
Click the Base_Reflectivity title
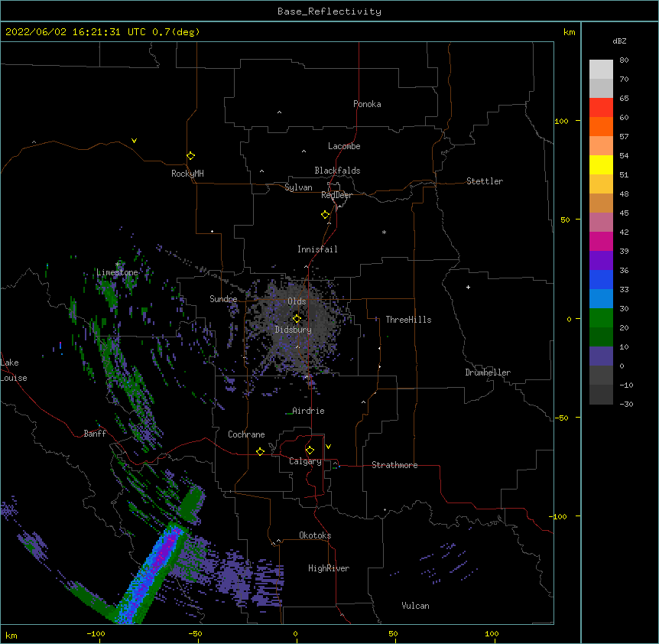(329, 11)
